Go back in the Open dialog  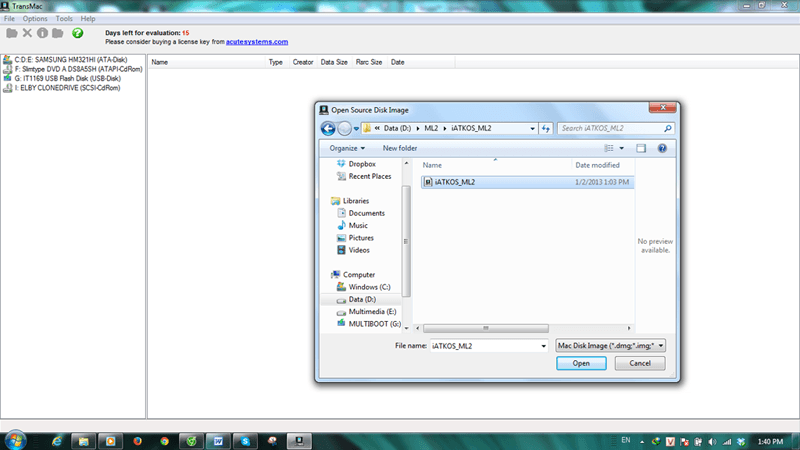point(328,129)
